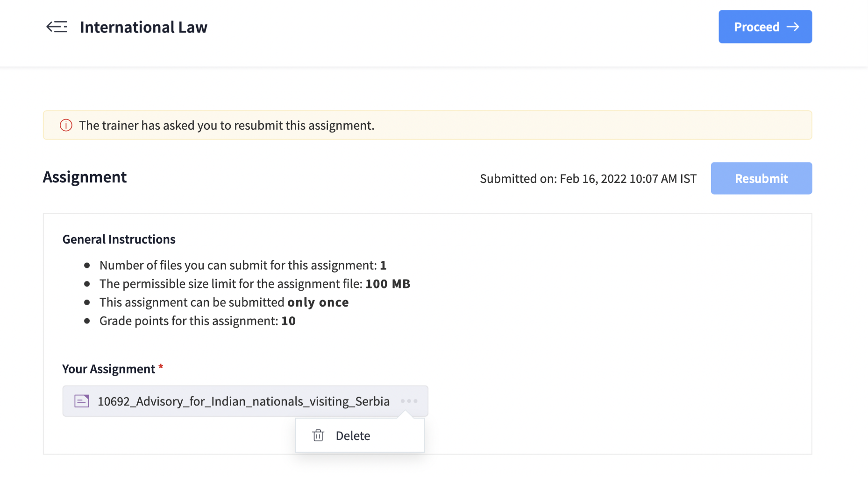Click the General Instructions heading
This screenshot has width=868, height=477.
click(119, 239)
